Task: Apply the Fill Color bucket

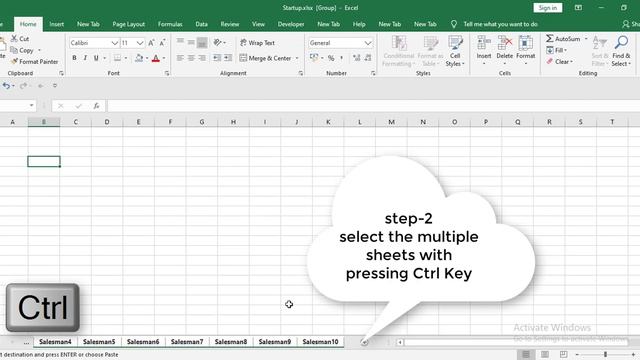Action: pyautogui.click(x=139, y=58)
